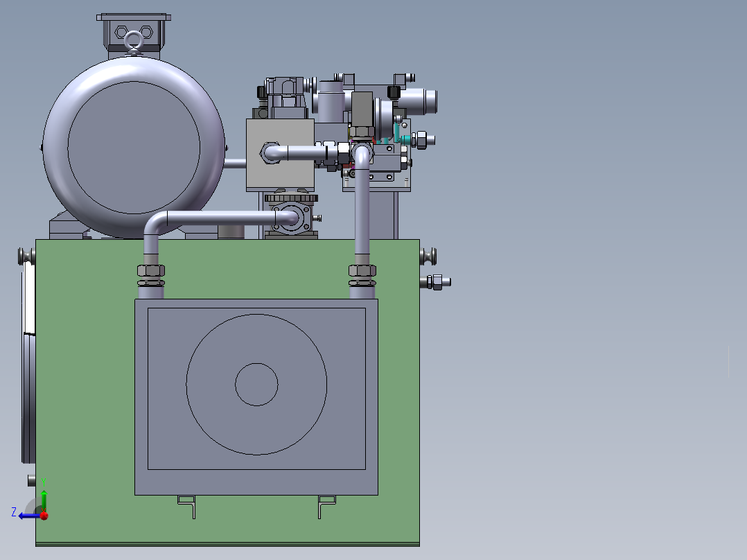Select the cylindrical solenoid at the valve assembly's right
Viewport: 747px width, 560px height.
[x=417, y=101]
